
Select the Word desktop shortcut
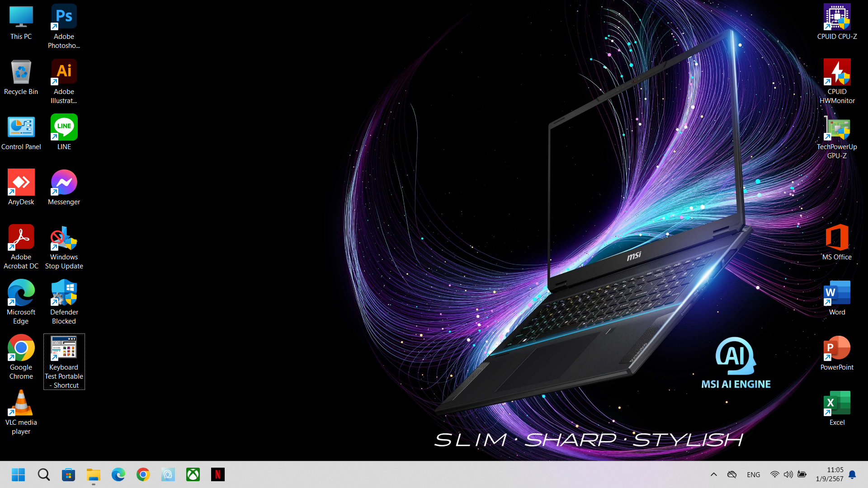click(837, 298)
